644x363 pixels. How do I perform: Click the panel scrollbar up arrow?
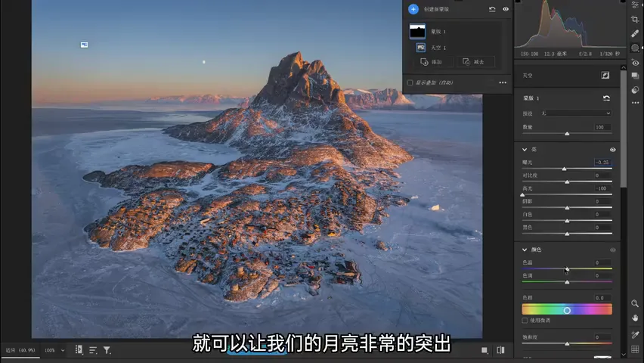coord(624,67)
